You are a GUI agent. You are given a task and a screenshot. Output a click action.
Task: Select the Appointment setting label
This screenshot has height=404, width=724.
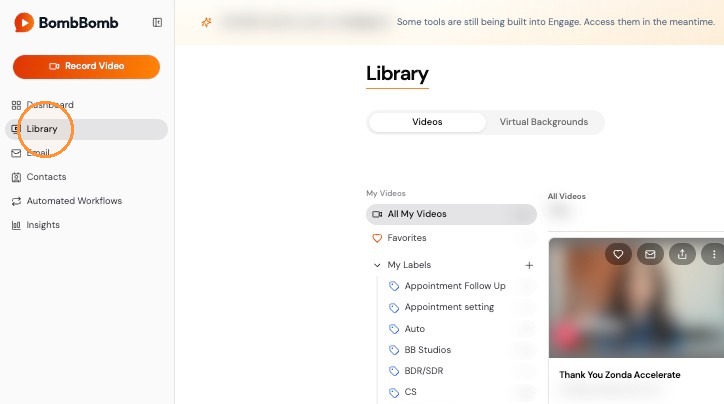(x=449, y=307)
